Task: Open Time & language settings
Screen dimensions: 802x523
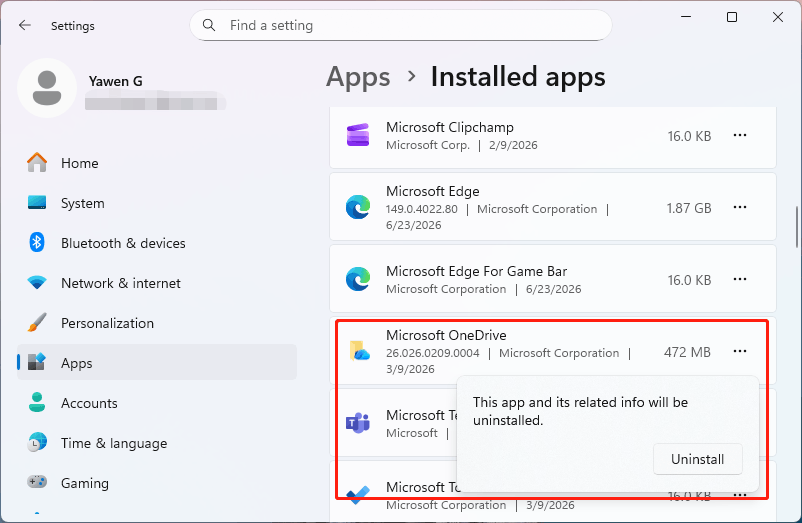Action: [157, 443]
